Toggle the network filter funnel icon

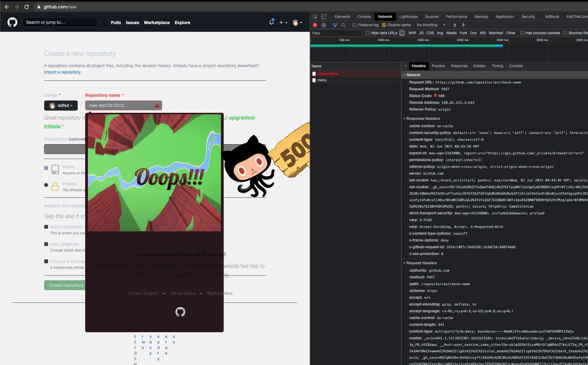(335, 25)
